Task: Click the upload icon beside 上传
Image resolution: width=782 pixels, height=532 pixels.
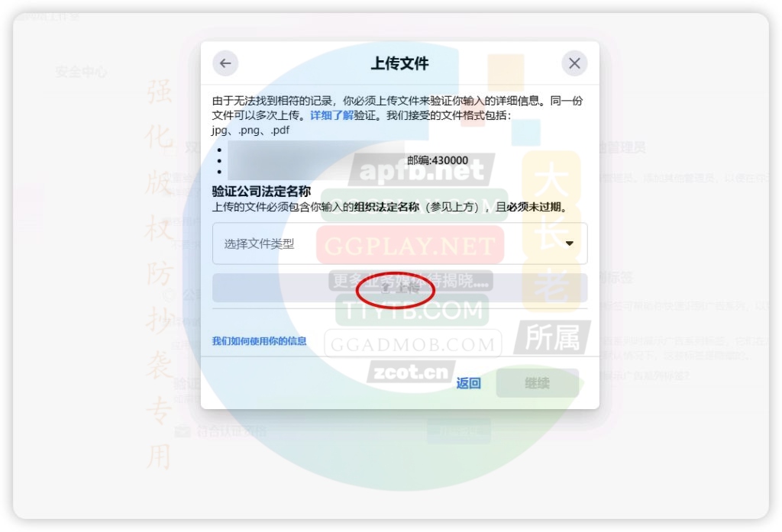Action: (x=386, y=289)
